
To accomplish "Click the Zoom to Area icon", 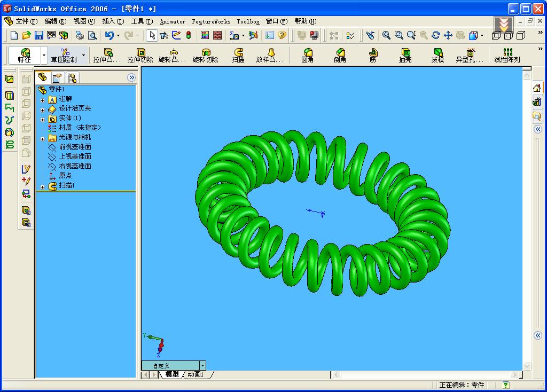I will click(398, 35).
